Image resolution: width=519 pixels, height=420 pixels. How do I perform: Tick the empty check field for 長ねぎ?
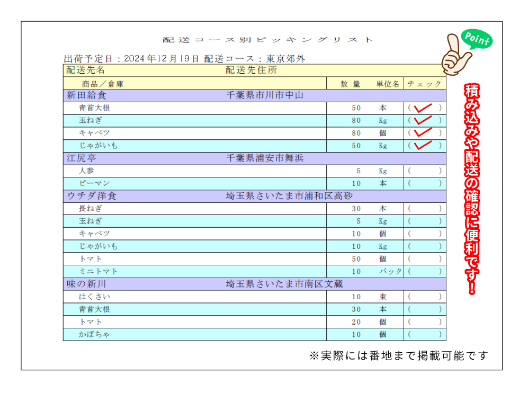[x=425, y=209]
